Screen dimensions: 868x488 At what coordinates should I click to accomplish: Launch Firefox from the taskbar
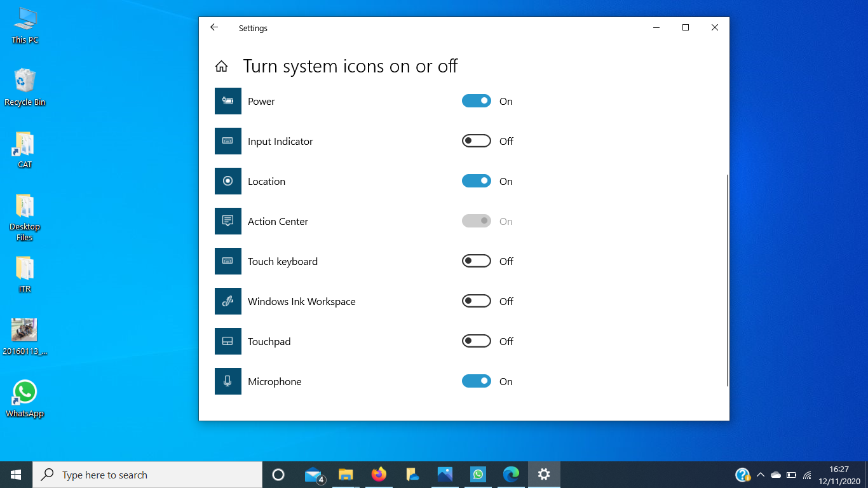point(379,475)
